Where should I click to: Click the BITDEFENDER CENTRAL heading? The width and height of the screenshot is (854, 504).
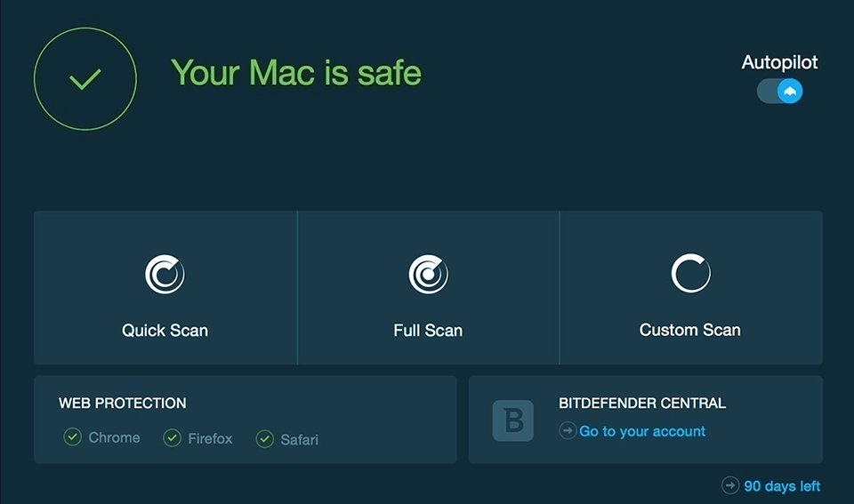point(642,404)
